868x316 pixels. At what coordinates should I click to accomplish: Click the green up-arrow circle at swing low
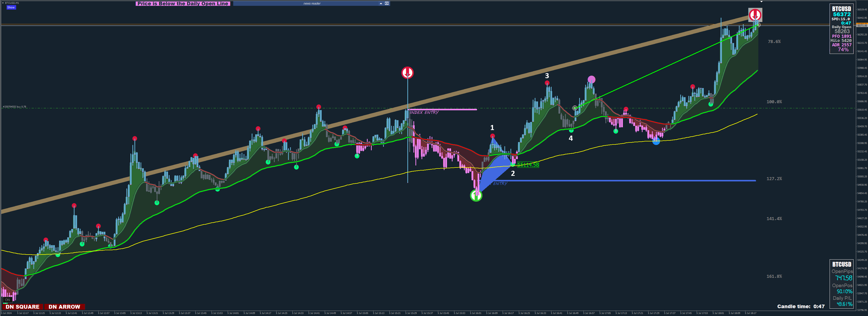(x=476, y=195)
